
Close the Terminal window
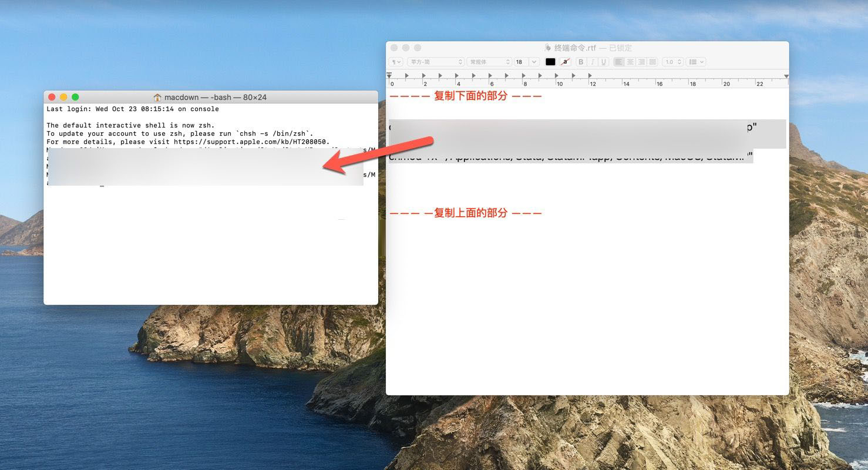click(x=52, y=97)
